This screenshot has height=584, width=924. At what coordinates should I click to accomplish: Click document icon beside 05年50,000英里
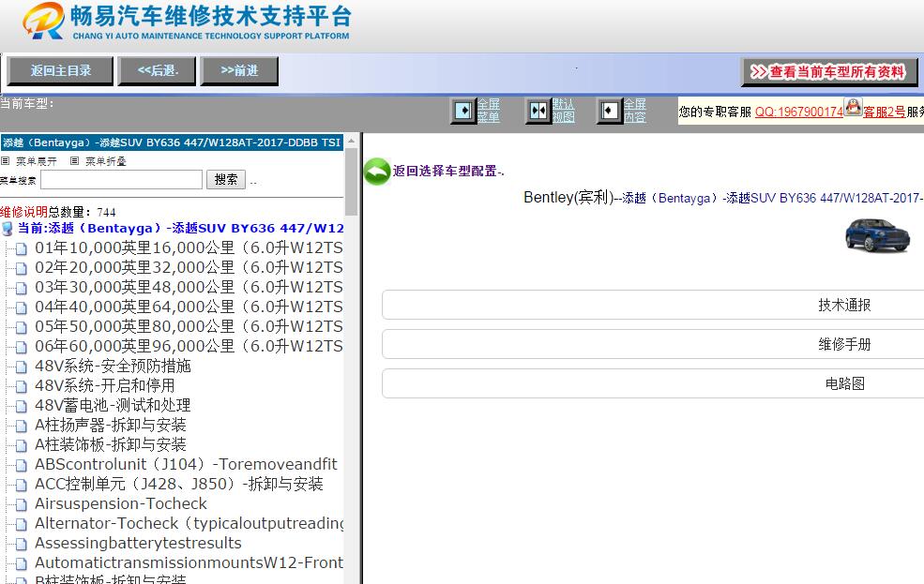[22, 328]
